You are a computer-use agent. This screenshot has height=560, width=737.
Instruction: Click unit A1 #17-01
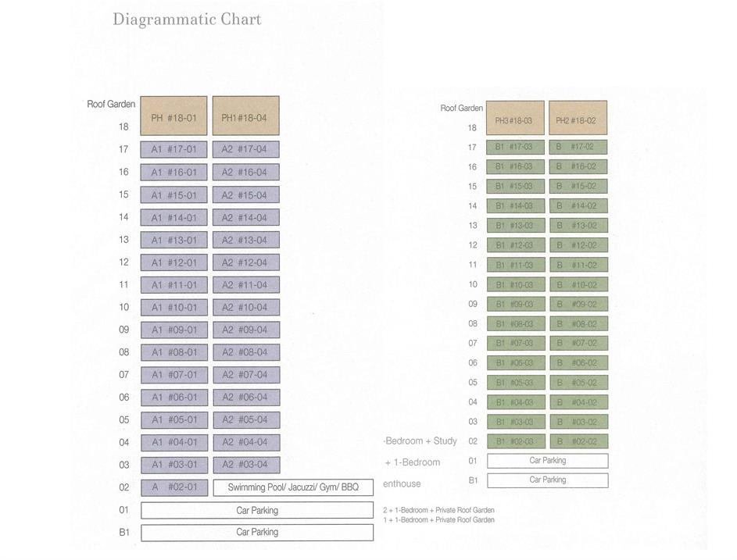(174, 150)
